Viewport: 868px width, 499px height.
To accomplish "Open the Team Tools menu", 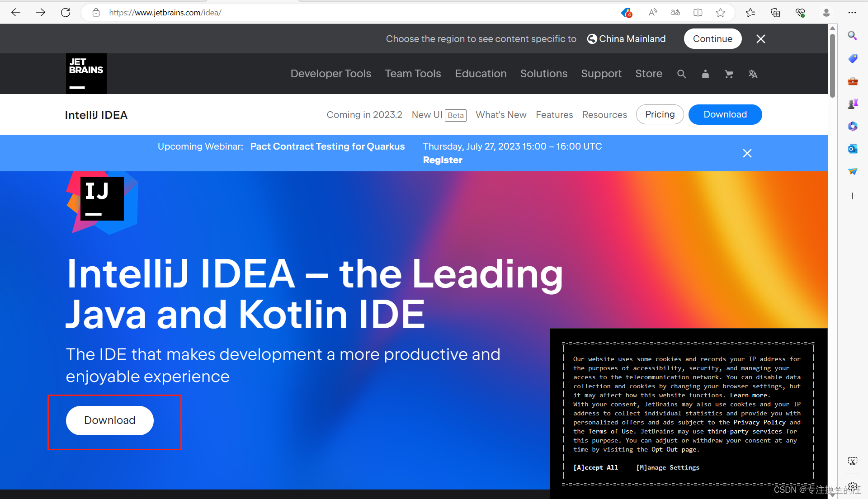I will pos(413,74).
